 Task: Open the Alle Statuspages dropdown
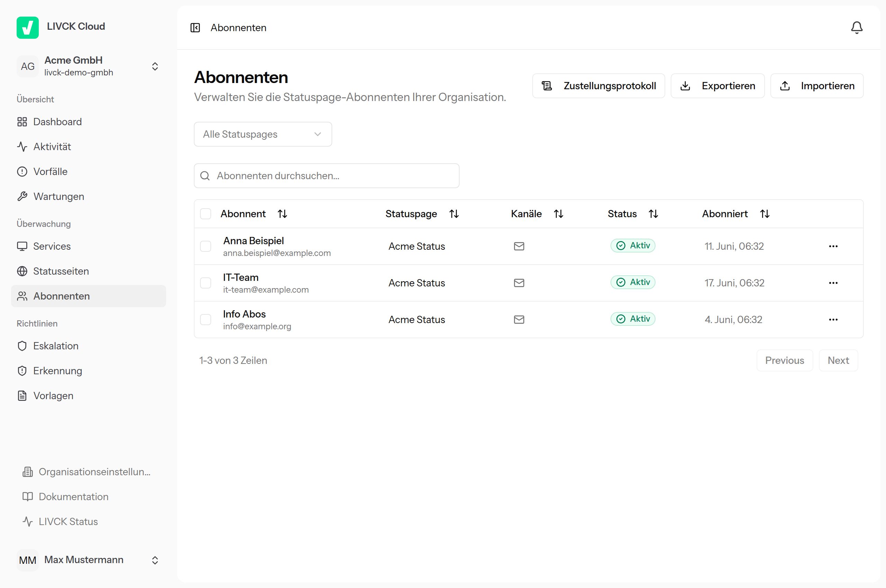pyautogui.click(x=263, y=134)
